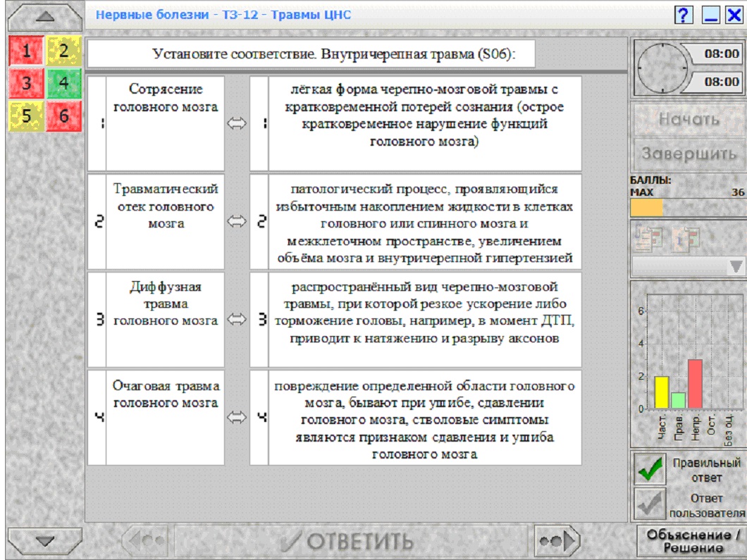The height and width of the screenshot is (560, 747).
Task: Open red question 6 tile
Action: [64, 116]
